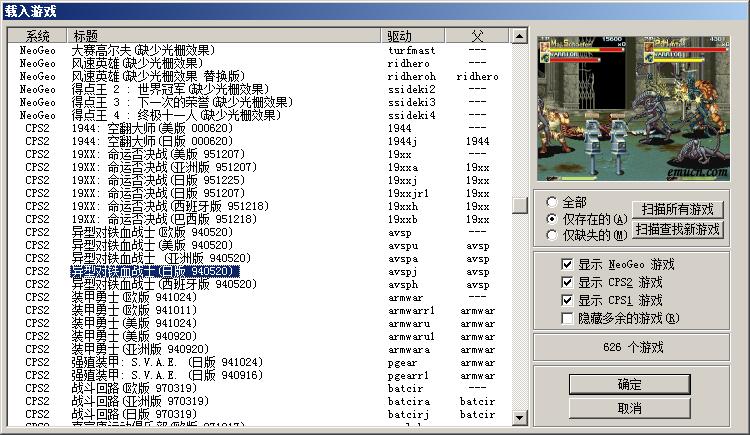The height and width of the screenshot is (435, 750).
Task: Select 19XX: 命运否决战 (巴西版 951218) row
Action: click(258, 219)
